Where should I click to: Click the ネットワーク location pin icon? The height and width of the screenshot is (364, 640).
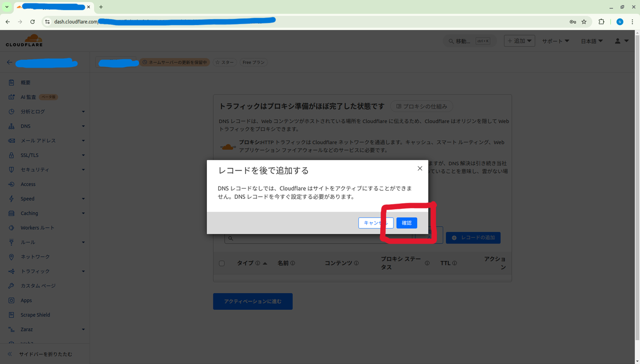(x=11, y=257)
